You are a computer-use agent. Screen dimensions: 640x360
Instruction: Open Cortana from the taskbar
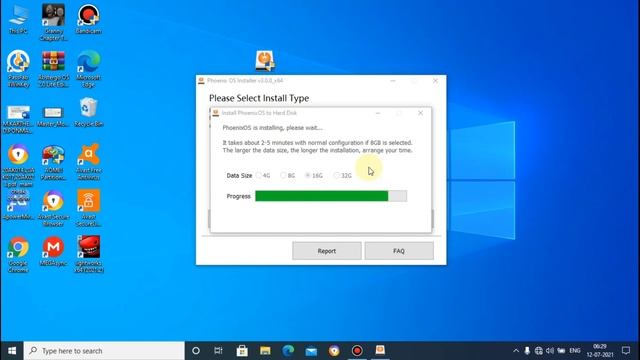(196, 351)
